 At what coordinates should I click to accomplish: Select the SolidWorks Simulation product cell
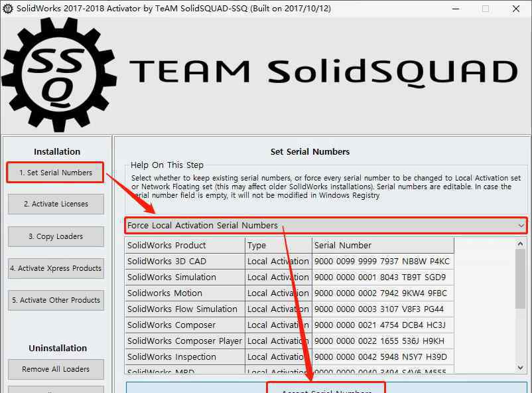(185, 277)
